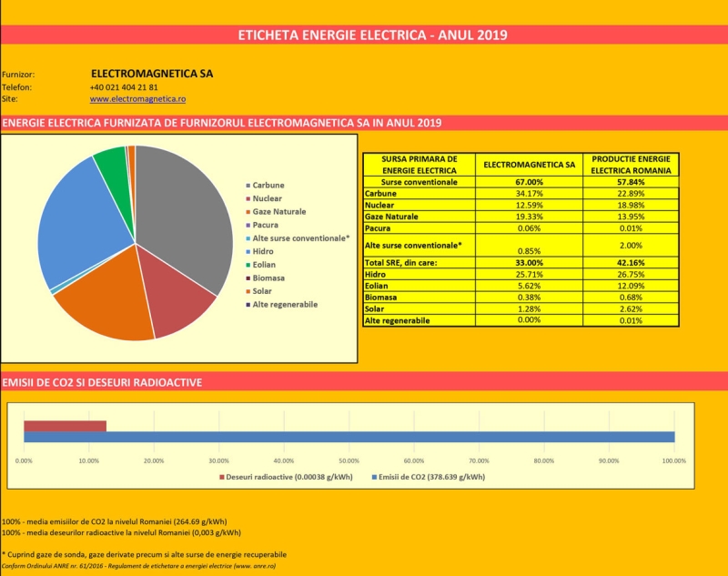Open the www.electromagnetica.ro link

coord(137,99)
